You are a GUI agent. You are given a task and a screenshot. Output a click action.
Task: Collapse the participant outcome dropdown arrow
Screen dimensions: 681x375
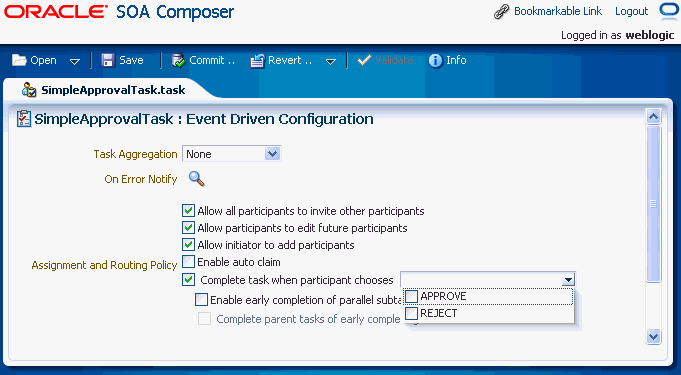pyautogui.click(x=568, y=279)
